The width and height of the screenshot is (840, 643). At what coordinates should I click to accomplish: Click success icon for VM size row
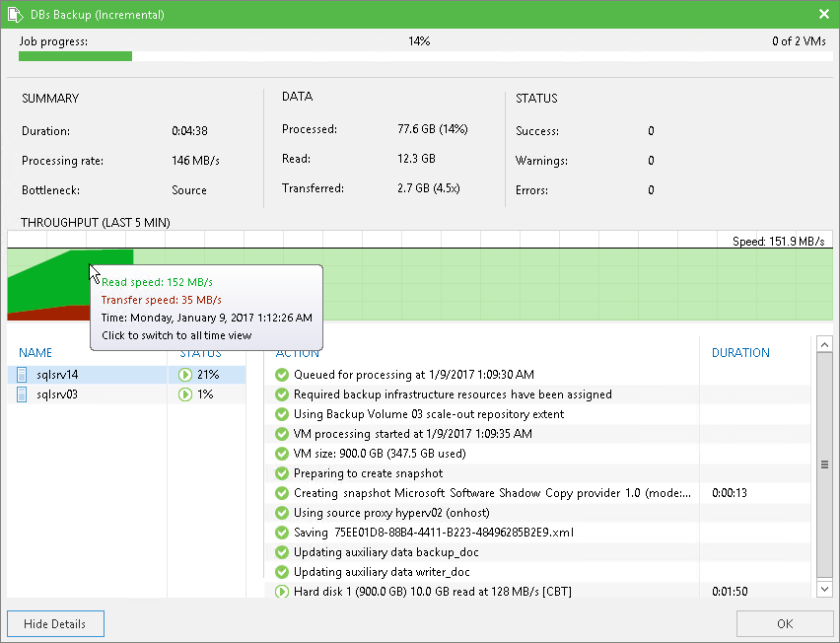tap(282, 454)
